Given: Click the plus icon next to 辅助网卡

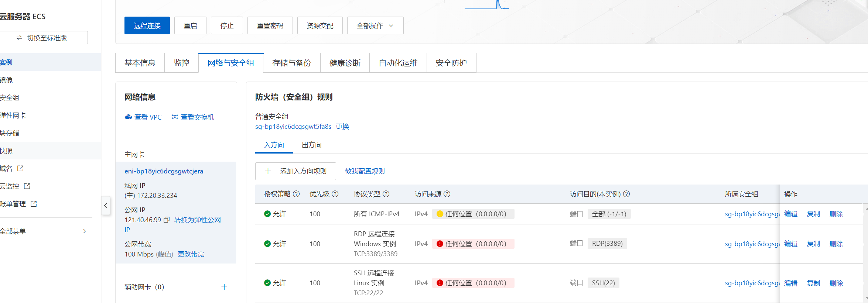Looking at the screenshot, I should (224, 287).
